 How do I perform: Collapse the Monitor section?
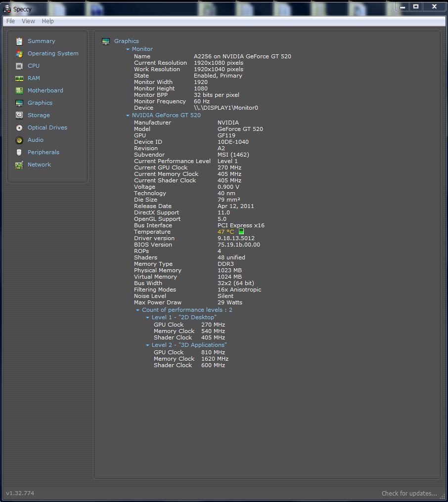[128, 49]
